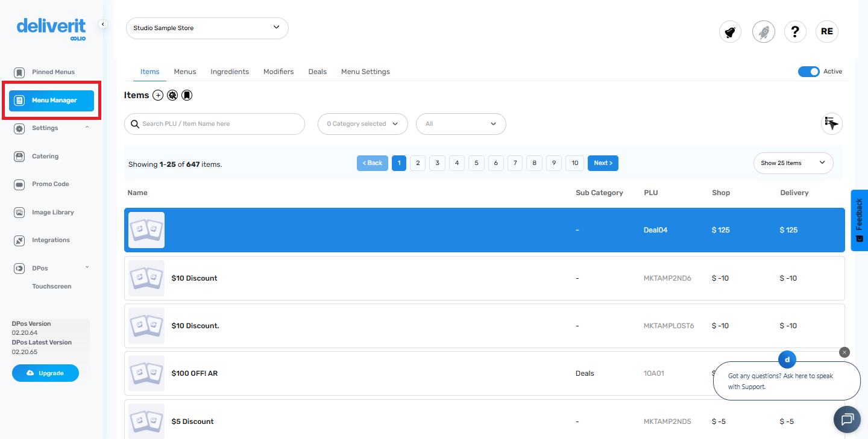
Task: Expand the Category selected filter
Action: (x=362, y=124)
